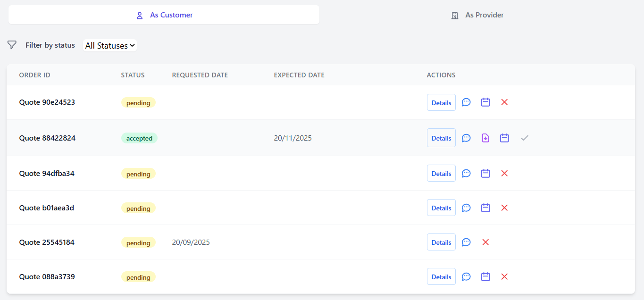Open Details for Quote 90e24523
Screen dimensions: 644x300
pos(441,103)
